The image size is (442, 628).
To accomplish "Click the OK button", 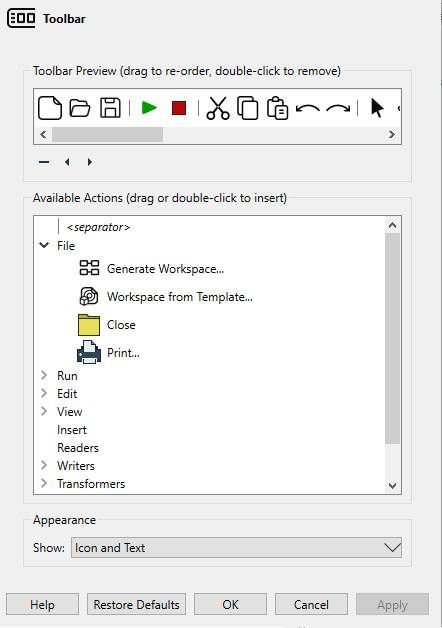I will point(231,604).
